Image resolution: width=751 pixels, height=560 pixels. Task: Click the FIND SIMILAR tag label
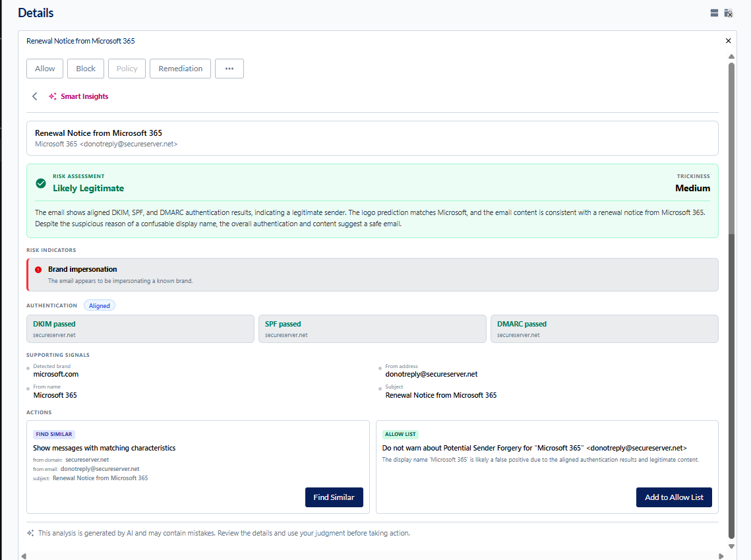click(x=53, y=434)
